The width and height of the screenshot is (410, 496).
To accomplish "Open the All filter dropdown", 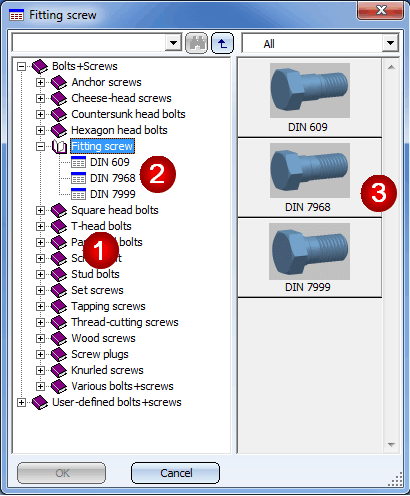I will pos(390,43).
